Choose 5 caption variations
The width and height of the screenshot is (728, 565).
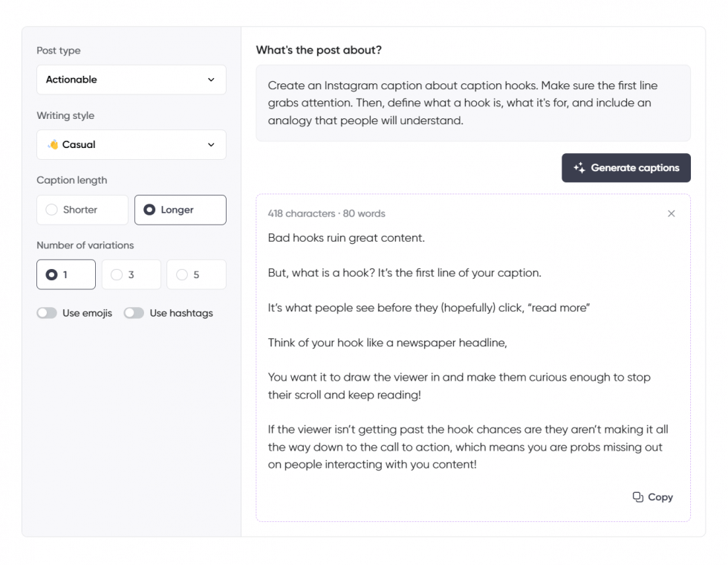[196, 274]
